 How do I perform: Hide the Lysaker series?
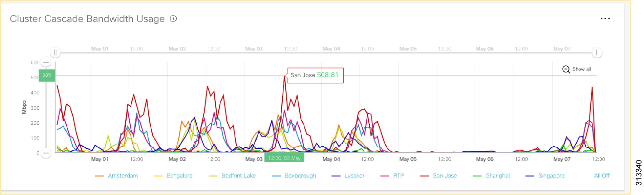point(348,176)
